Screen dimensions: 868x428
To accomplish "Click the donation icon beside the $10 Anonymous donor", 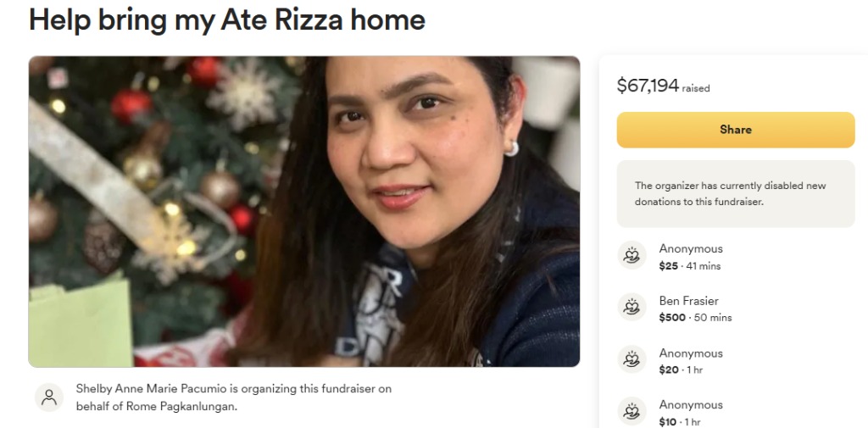I will pos(632,411).
